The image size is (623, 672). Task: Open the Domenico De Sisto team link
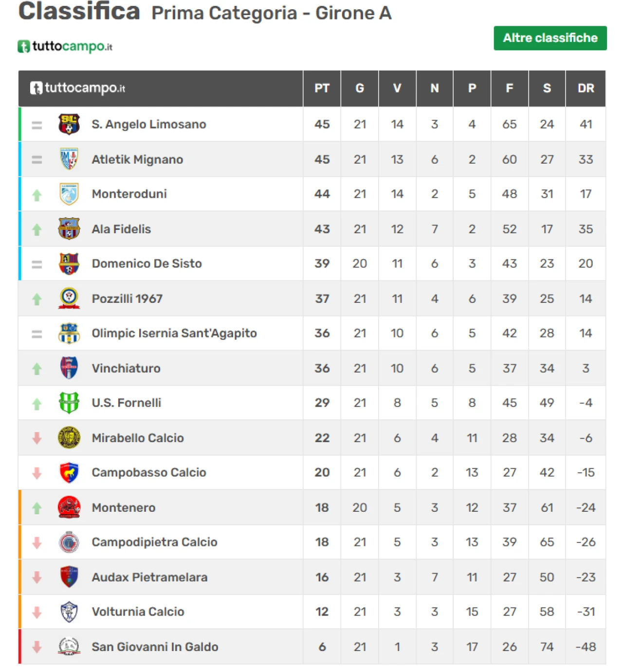tap(147, 263)
